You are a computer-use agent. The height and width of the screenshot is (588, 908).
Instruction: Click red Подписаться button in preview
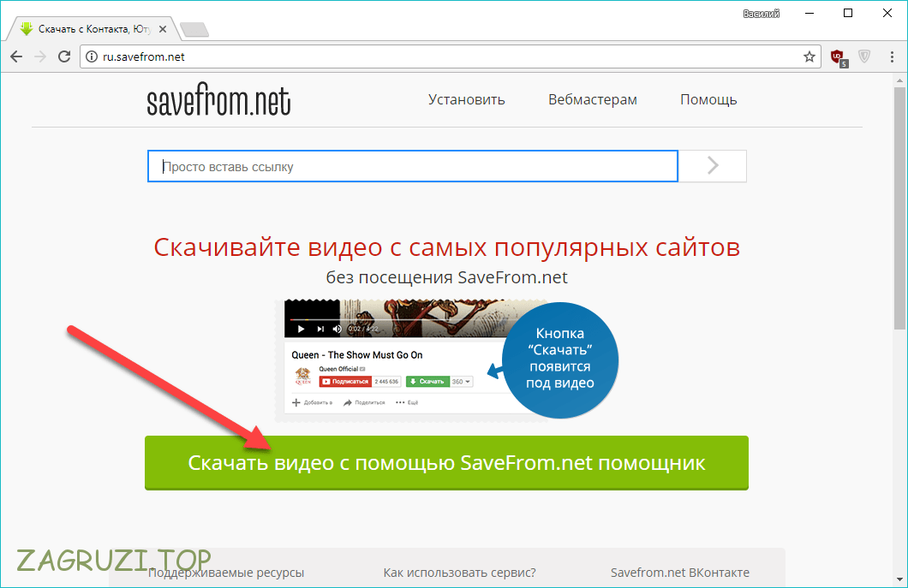click(x=345, y=382)
